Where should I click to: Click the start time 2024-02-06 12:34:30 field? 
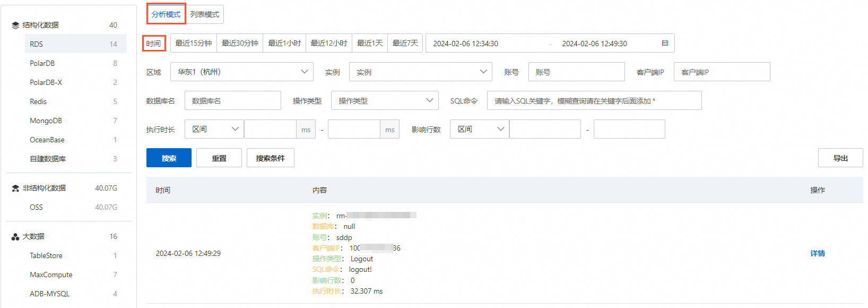(466, 44)
